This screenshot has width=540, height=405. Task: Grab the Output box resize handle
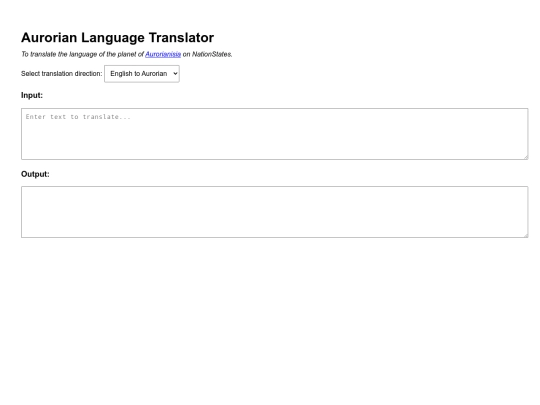coord(525,235)
